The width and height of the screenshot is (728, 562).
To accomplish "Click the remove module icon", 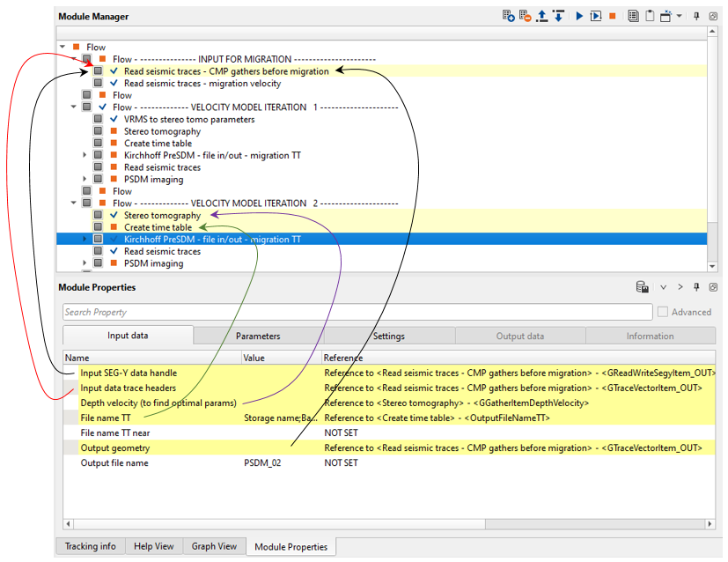I will pos(525,16).
